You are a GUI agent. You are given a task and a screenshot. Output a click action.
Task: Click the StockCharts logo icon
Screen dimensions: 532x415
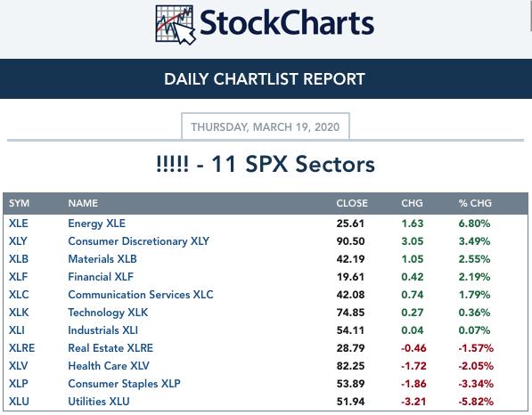point(175,25)
